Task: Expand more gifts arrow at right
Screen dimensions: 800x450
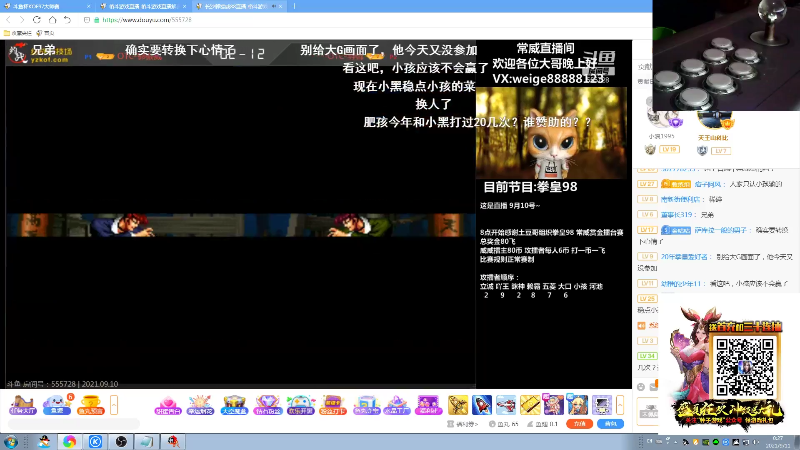Action: [620, 405]
